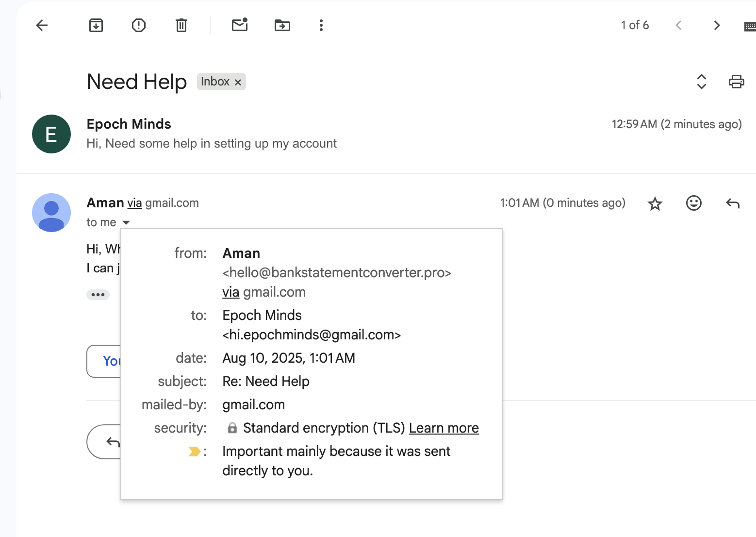
Task: Archive the Need Help conversation
Action: (96, 25)
